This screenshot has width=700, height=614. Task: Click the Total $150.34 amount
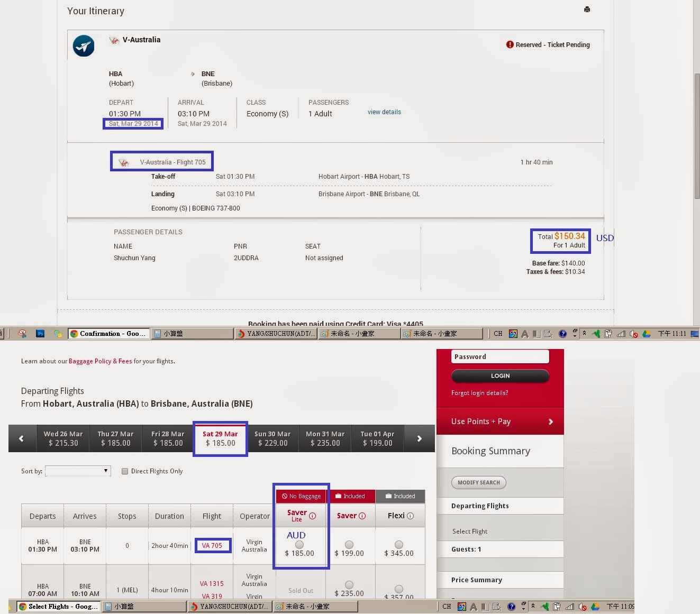570,236
